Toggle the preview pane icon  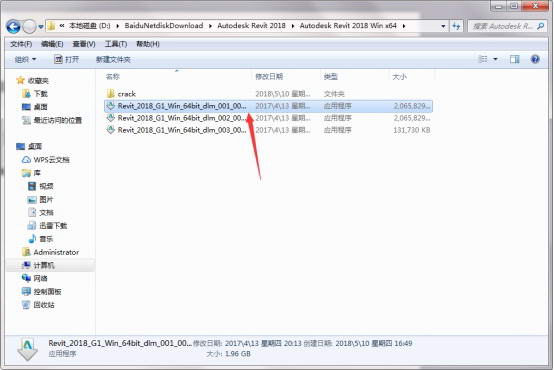[x=515, y=59]
